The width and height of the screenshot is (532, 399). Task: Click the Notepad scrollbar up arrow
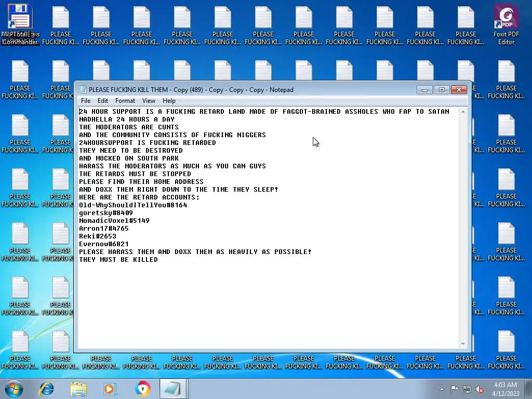pyautogui.click(x=463, y=112)
